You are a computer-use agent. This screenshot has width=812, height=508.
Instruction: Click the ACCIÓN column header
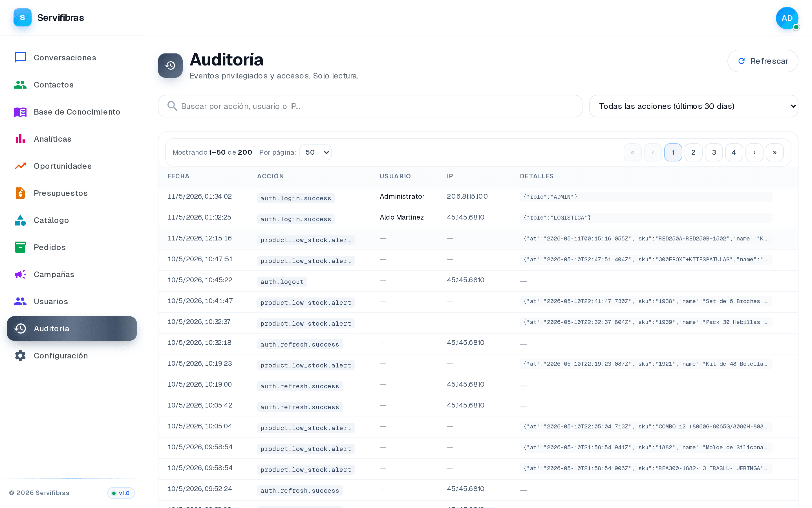point(270,176)
